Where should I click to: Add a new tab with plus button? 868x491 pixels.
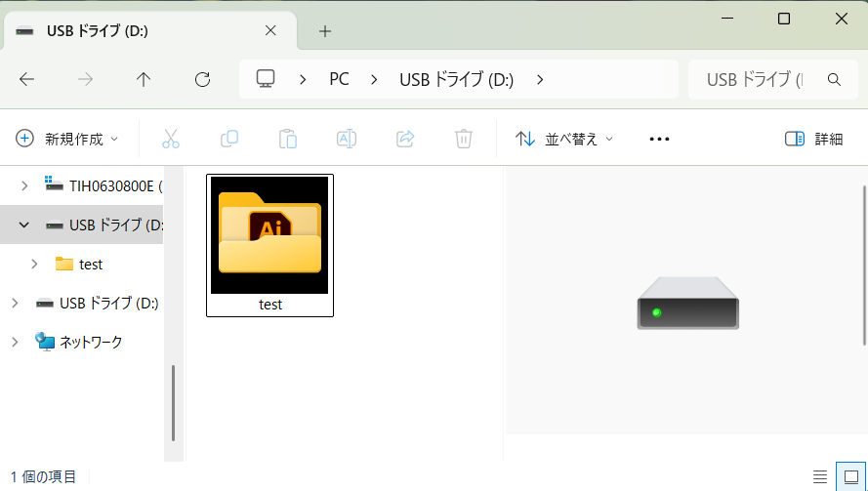325,31
